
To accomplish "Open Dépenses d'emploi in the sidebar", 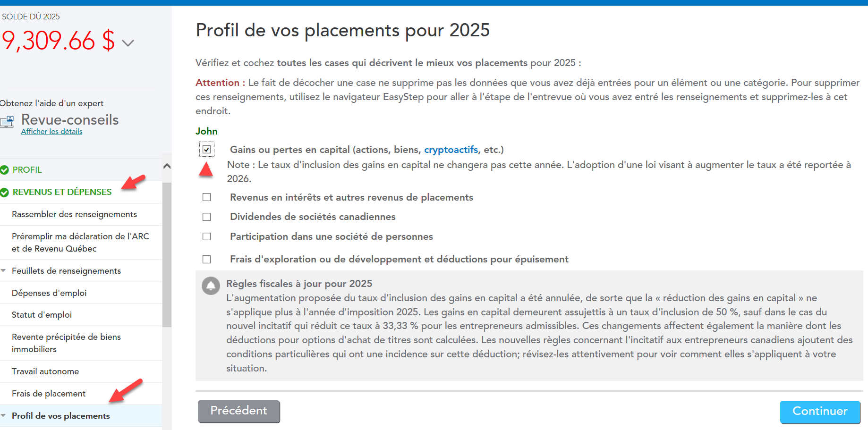I will click(x=49, y=293).
